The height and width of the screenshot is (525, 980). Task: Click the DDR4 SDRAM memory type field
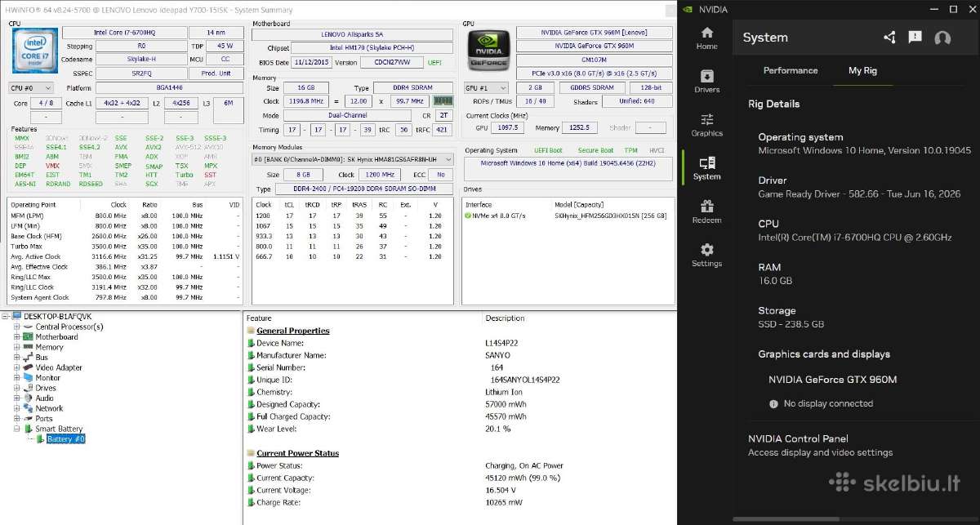(414, 87)
